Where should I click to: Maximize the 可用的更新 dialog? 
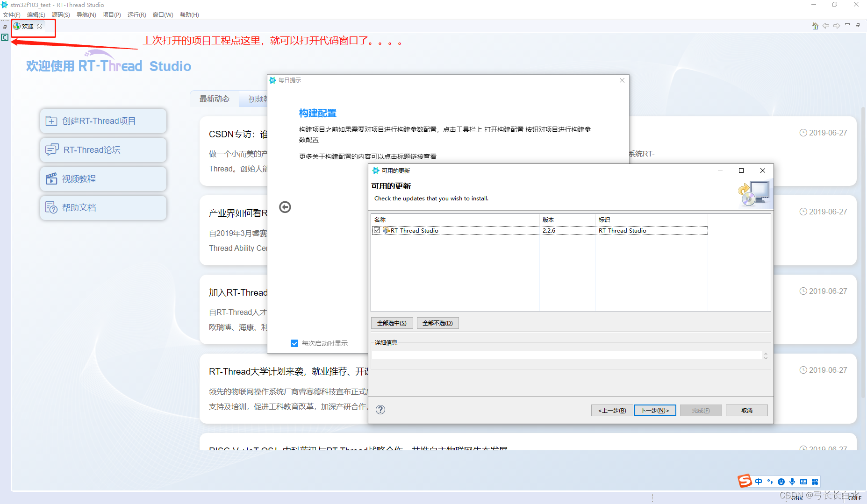(x=741, y=170)
